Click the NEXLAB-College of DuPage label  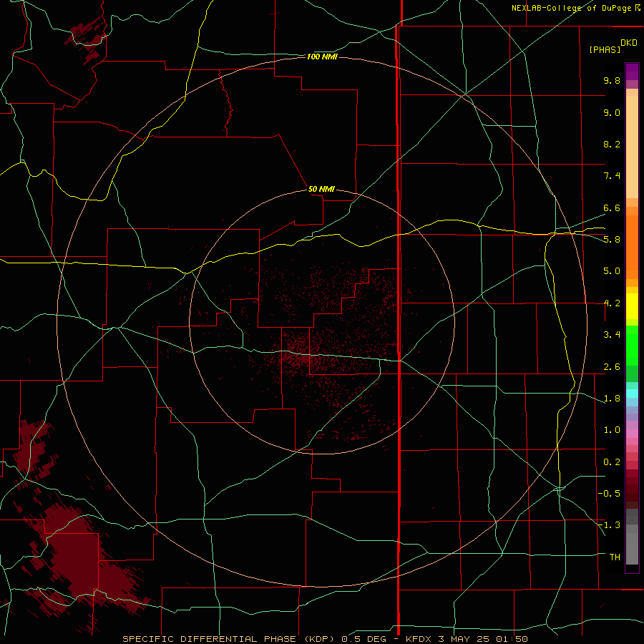click(572, 8)
